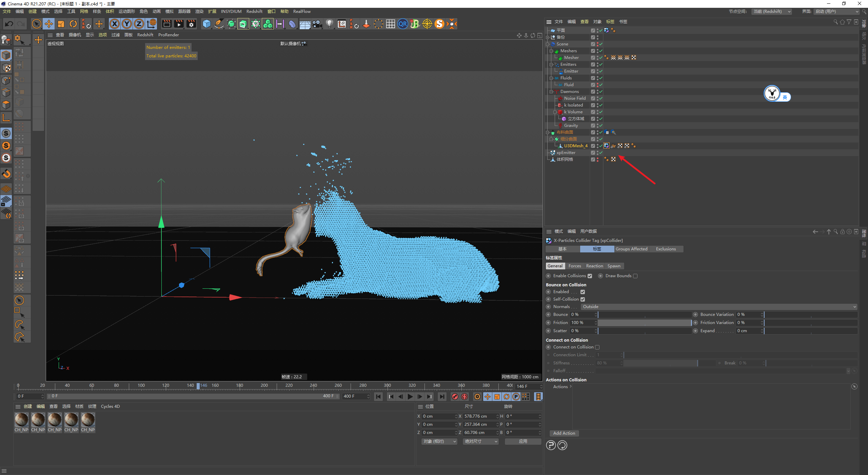Open the RealFlow menu
This screenshot has height=475, width=868.
(301, 12)
